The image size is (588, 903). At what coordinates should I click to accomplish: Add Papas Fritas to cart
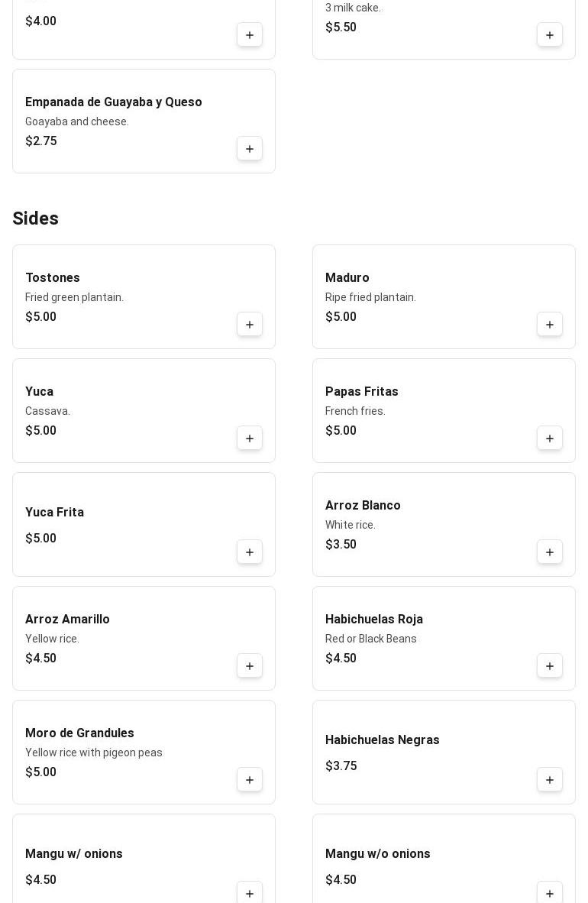click(x=550, y=439)
